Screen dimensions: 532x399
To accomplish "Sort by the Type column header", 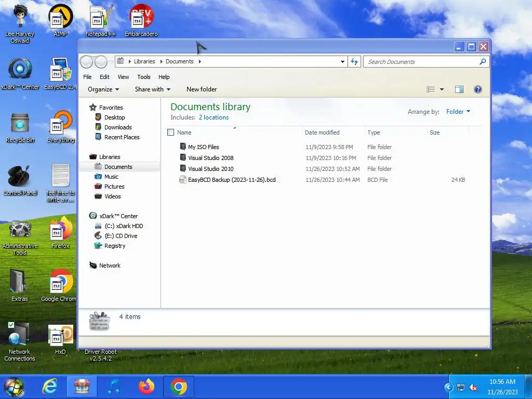I will [x=396, y=132].
